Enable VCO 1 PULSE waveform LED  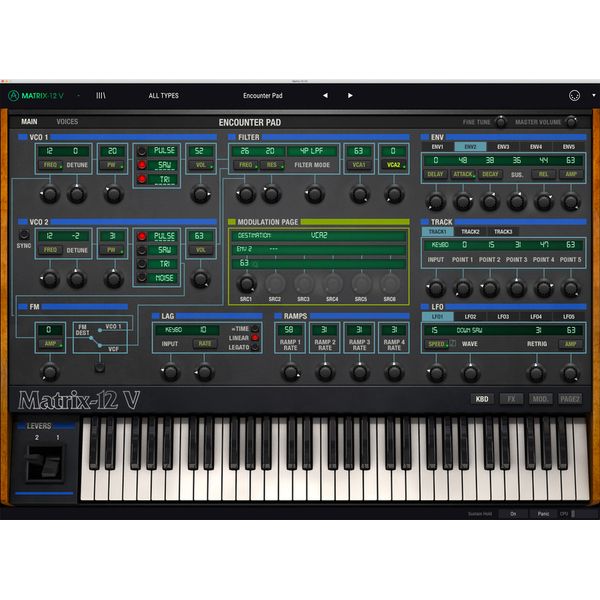(142, 151)
